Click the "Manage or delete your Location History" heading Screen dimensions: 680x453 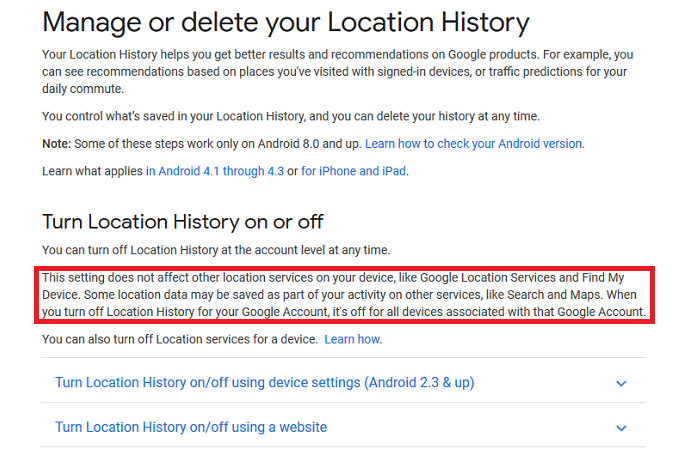click(285, 21)
